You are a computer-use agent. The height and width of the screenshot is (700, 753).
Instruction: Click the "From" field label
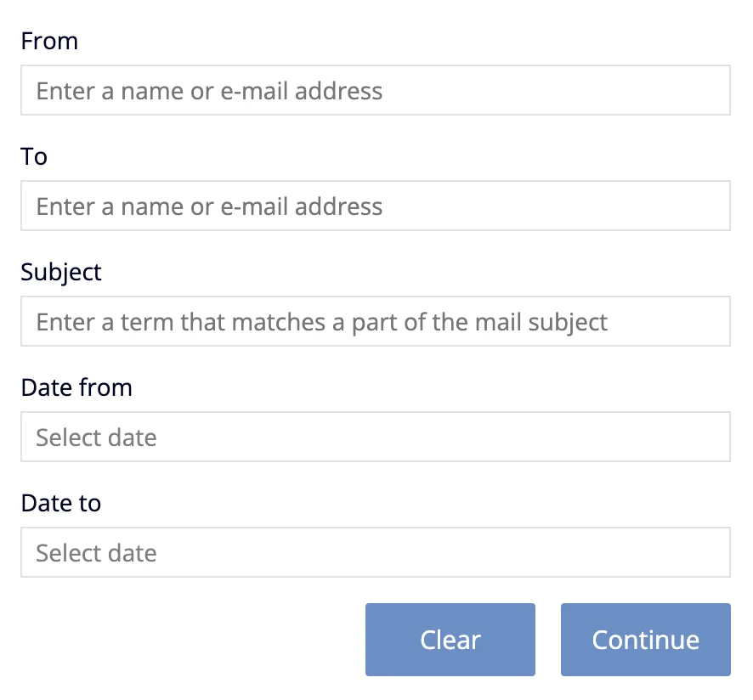(x=49, y=41)
